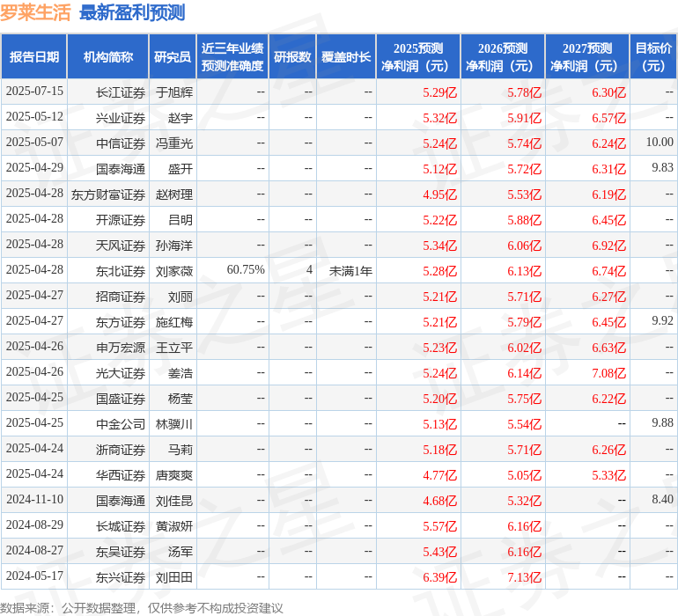Click the 7.13亿 forecast value
The height and width of the screenshot is (616, 678).
pyautogui.click(x=525, y=577)
